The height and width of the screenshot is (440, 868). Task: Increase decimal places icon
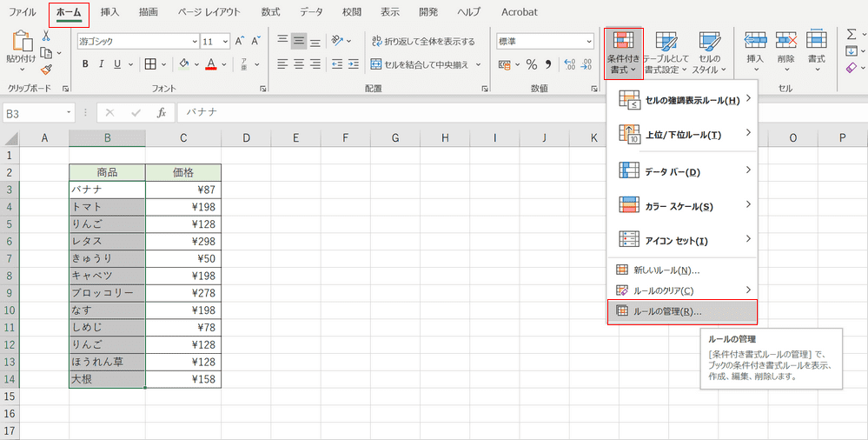570,64
